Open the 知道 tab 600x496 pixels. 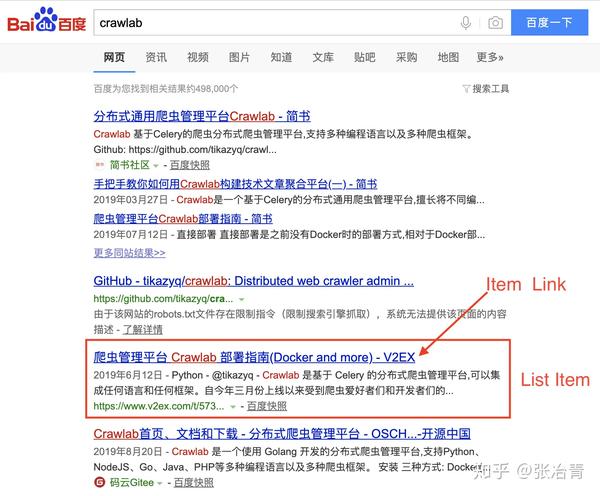pos(281,57)
